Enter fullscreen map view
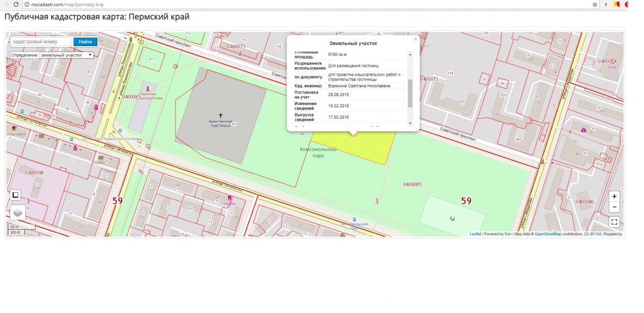Image resolution: width=644 pixels, height=313 pixels. coord(614,222)
